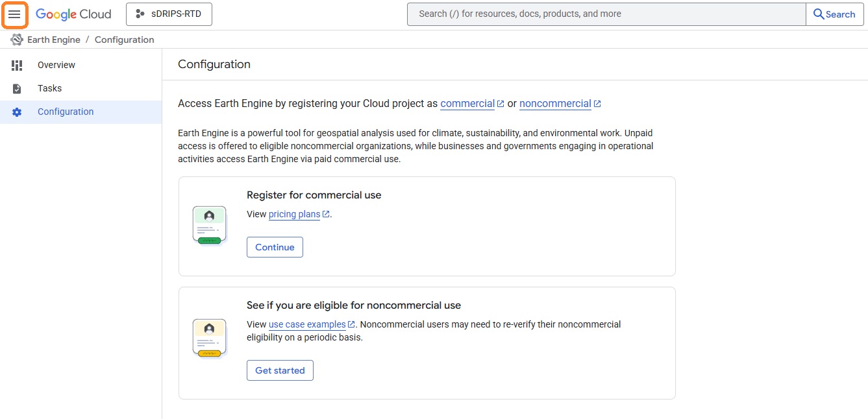This screenshot has height=419, width=868.
Task: Click the Overview dashboard icon
Action: 17,65
